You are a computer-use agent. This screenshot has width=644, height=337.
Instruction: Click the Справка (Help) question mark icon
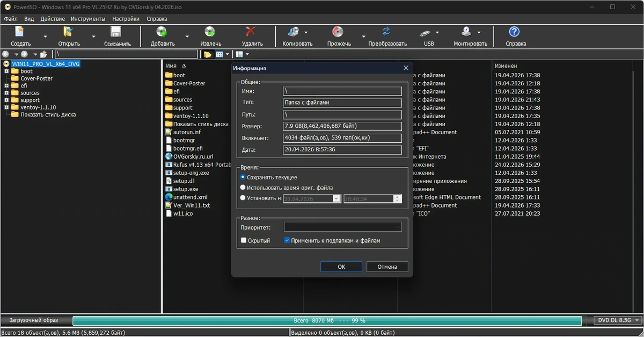[x=514, y=32]
